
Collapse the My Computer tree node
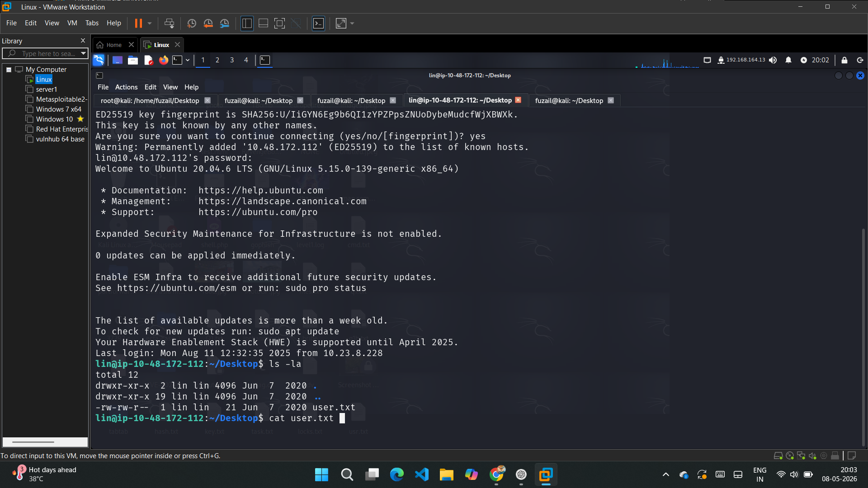click(9, 70)
